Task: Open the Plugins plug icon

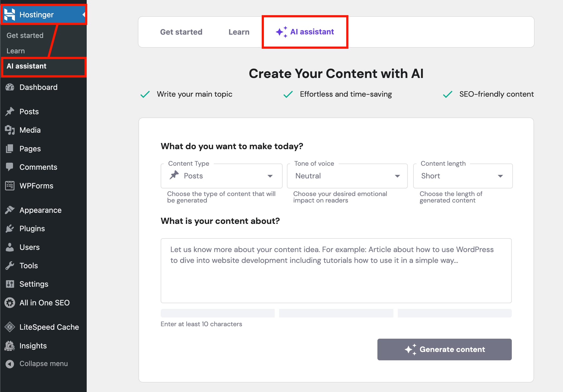Action: coord(10,228)
